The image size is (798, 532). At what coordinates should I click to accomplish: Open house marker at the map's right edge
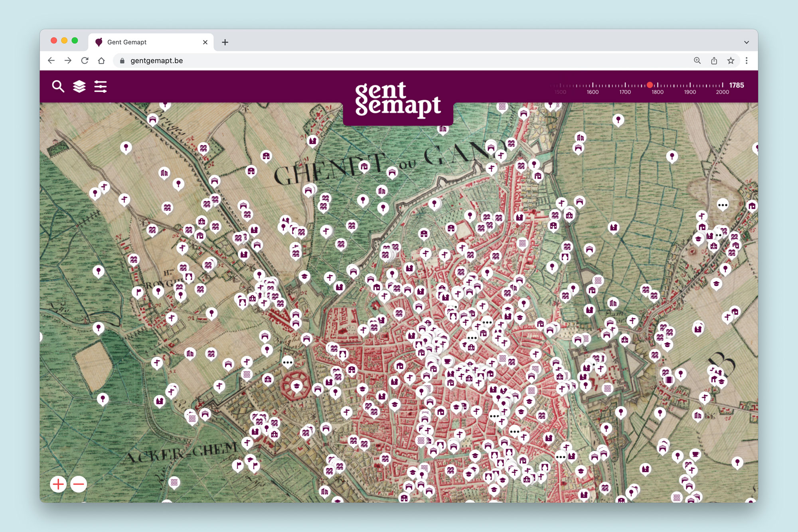click(x=752, y=206)
